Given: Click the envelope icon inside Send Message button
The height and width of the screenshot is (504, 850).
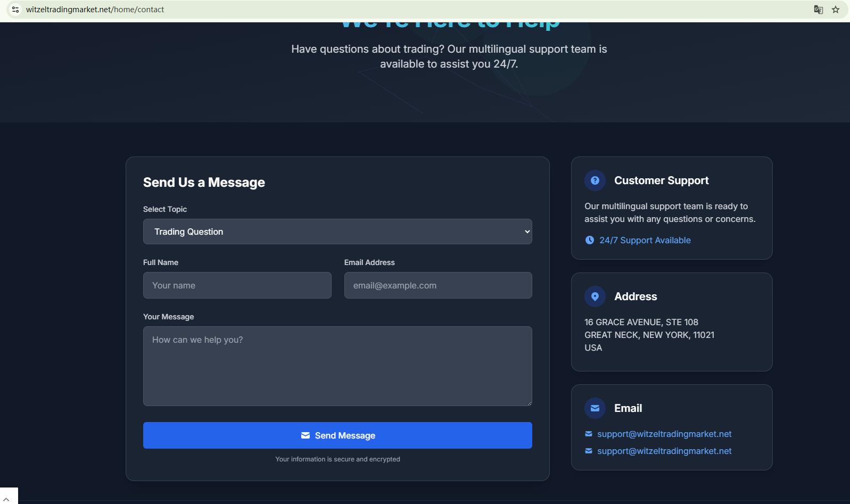Looking at the screenshot, I should tap(305, 435).
